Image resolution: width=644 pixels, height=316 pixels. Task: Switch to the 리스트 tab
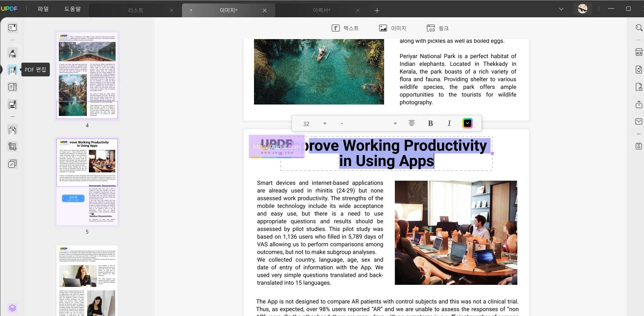tap(136, 11)
